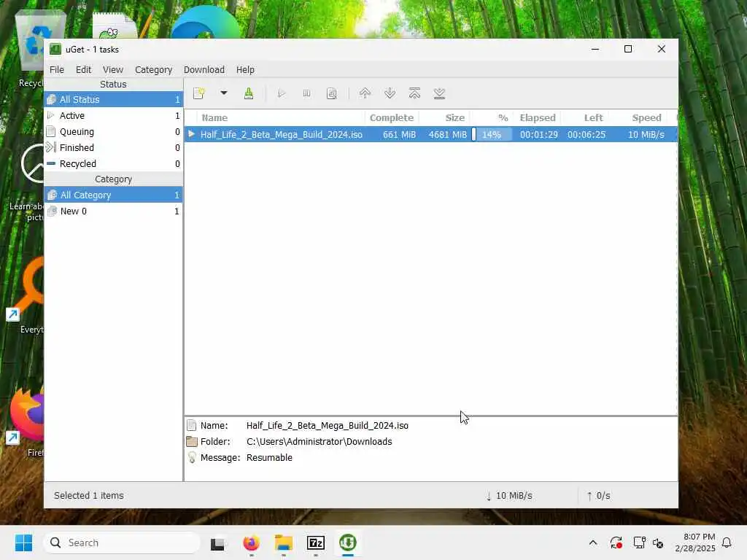Screen dimensions: 747x560
Task: Open the notification bell in taskbar
Action: [x=727, y=542]
